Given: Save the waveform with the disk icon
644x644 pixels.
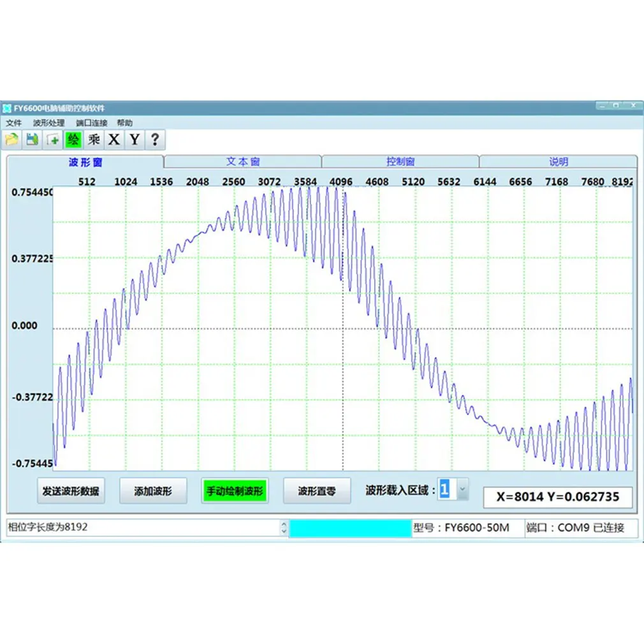Looking at the screenshot, I should [32, 140].
